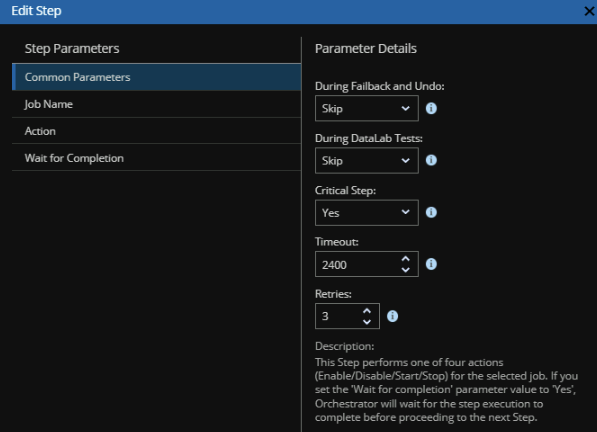
Task: Open During DataLab Tests dropdown
Action: pos(367,161)
